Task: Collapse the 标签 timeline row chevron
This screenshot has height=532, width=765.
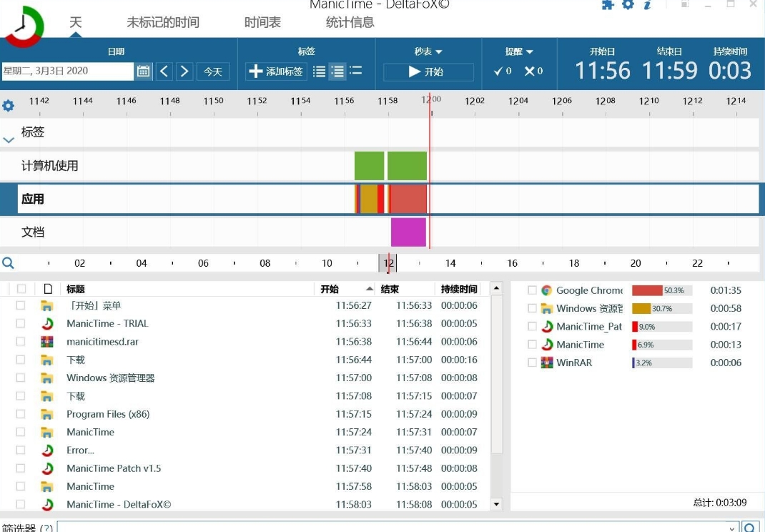Action: tap(9, 140)
